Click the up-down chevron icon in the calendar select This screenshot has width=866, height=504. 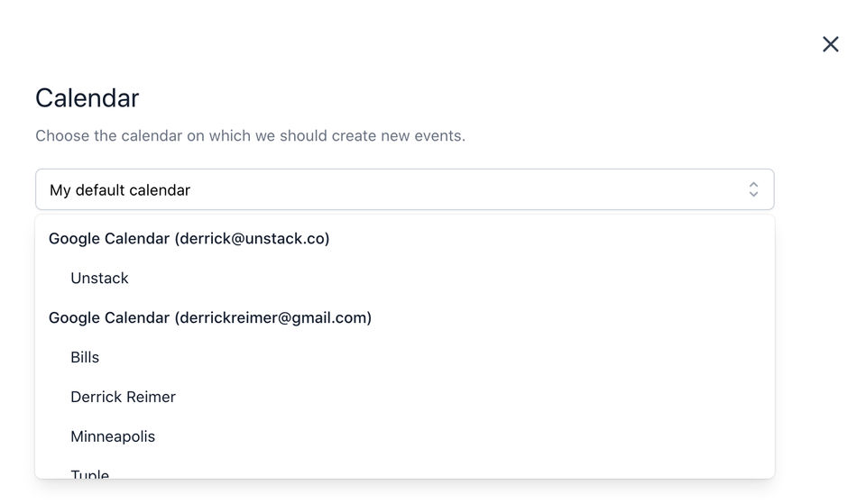(x=753, y=189)
